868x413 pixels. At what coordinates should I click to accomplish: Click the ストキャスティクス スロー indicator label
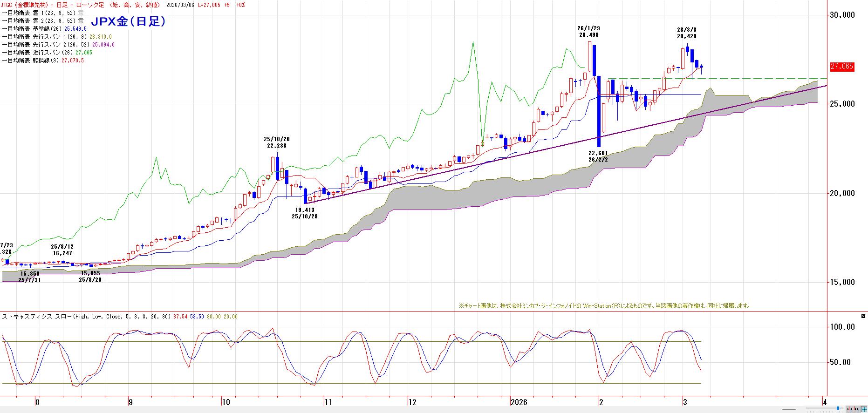(x=36, y=317)
